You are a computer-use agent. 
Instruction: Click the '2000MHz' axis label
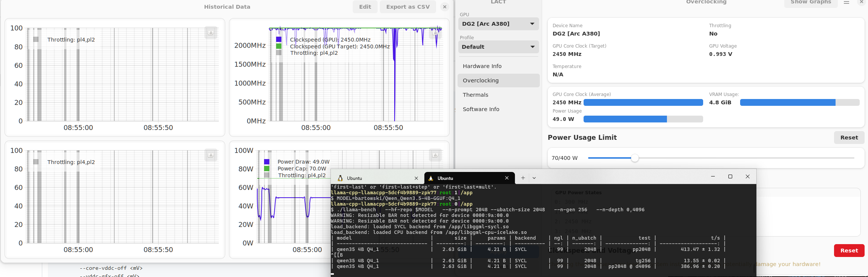point(250,45)
